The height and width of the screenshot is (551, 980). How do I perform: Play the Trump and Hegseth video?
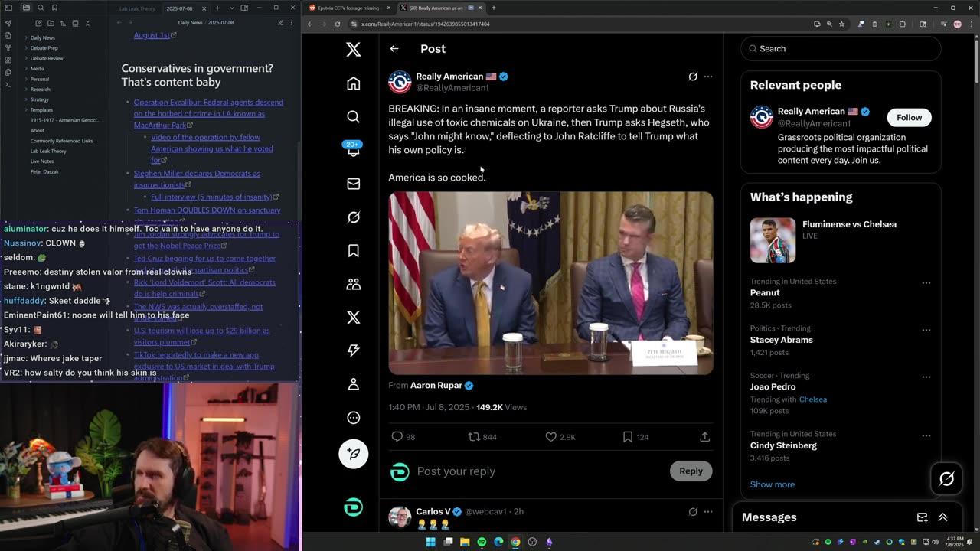pos(550,283)
